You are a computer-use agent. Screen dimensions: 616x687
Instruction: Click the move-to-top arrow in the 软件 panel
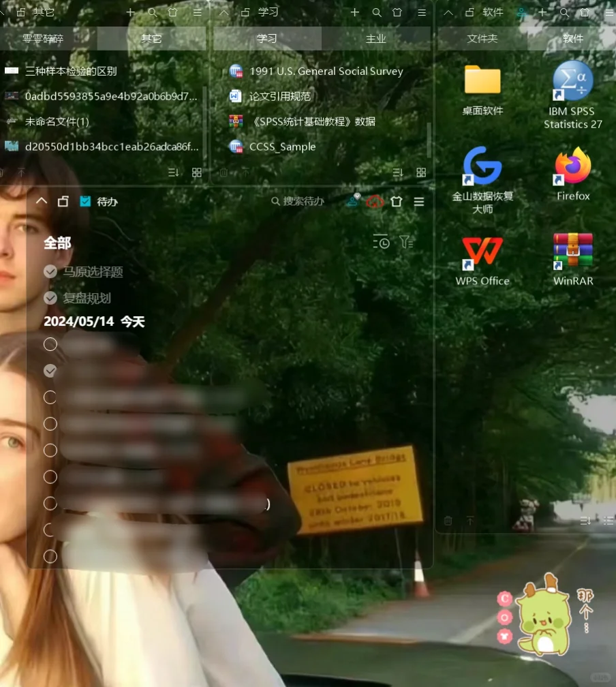click(x=469, y=521)
